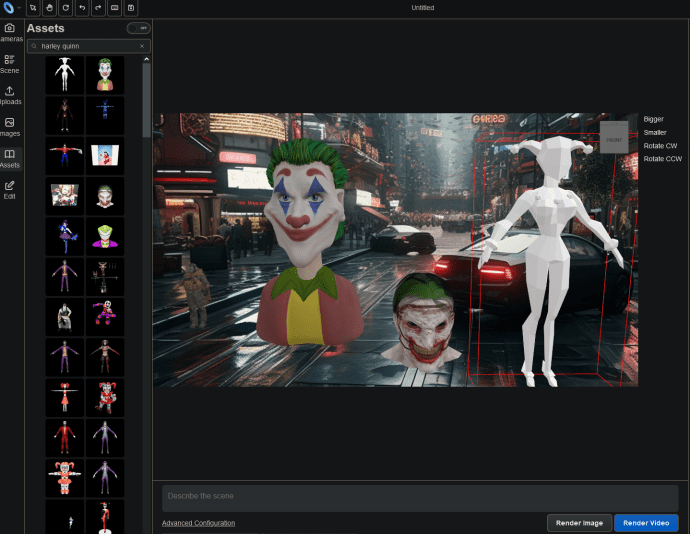Select the red and blue T-pose figure thumbnail

[x=65, y=155]
